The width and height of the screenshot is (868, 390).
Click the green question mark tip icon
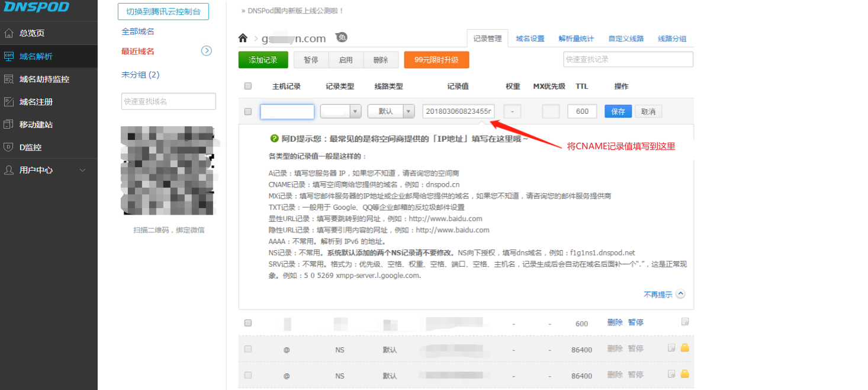(x=274, y=138)
